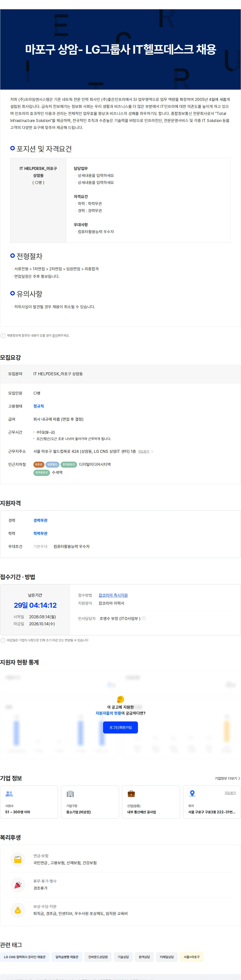Click 경의중앙선 badge beside 수색역
Image resolution: width=241 pixels, height=980 pixels.
click(41, 472)
